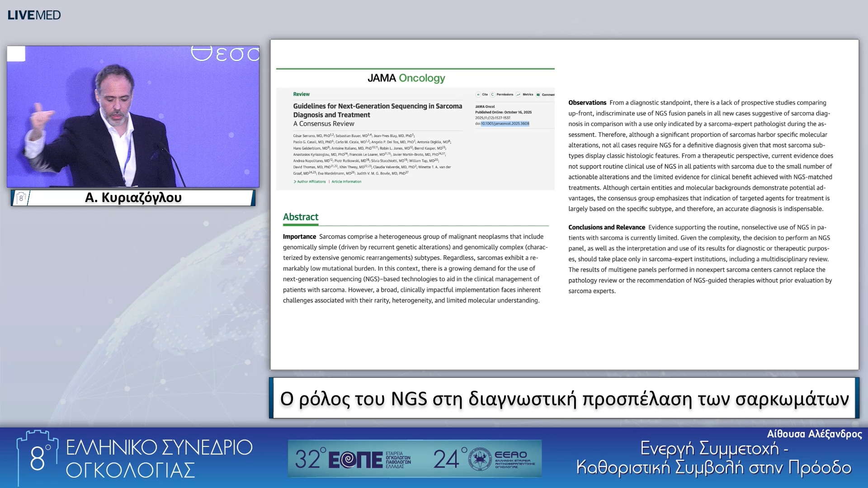Click the Comment speech-bubble icon
Viewport: 868px width, 488px height.
coord(538,94)
